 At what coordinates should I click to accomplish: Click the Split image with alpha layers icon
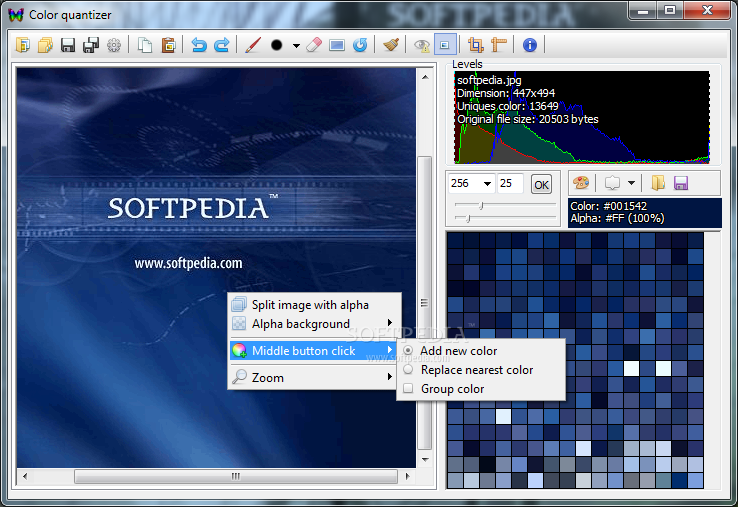[x=239, y=304]
